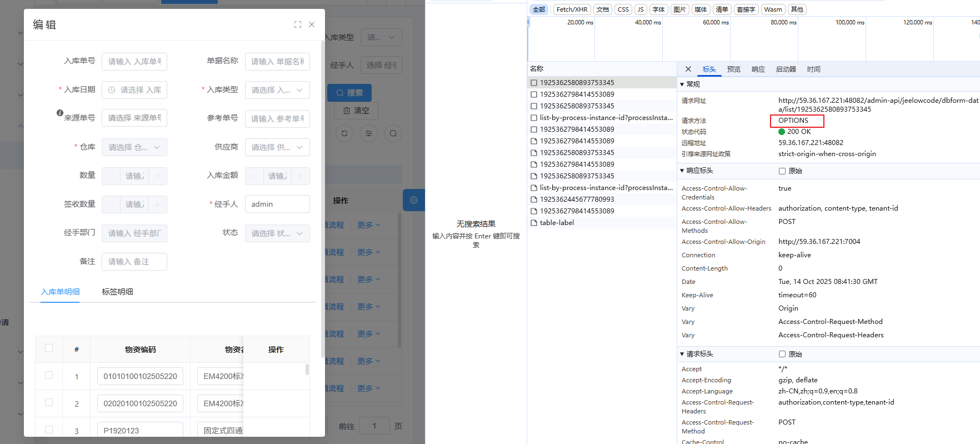Screen dimensions: 980x444
Task: Open the 预览 tab in DevTools
Action: 733,69
